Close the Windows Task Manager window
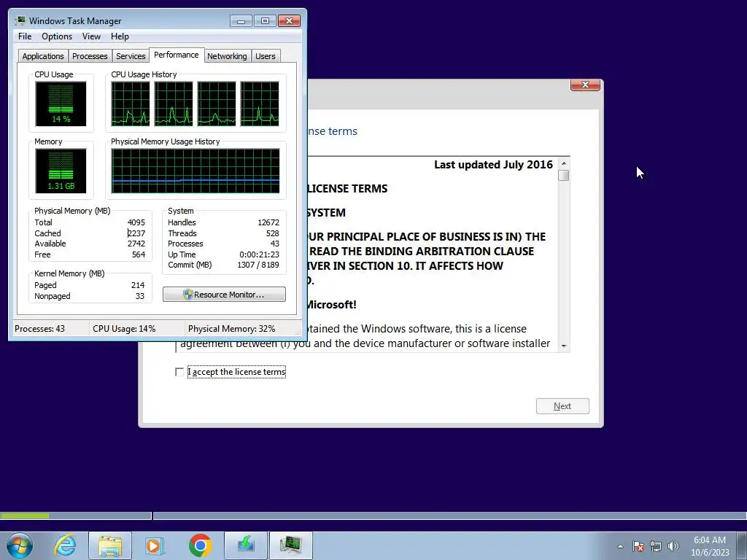Screen dimensions: 747x560 (289, 21)
